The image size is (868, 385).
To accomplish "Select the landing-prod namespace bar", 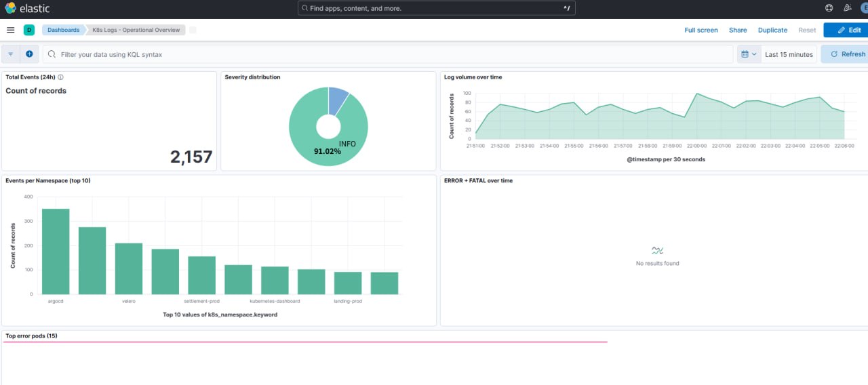I will tap(348, 283).
